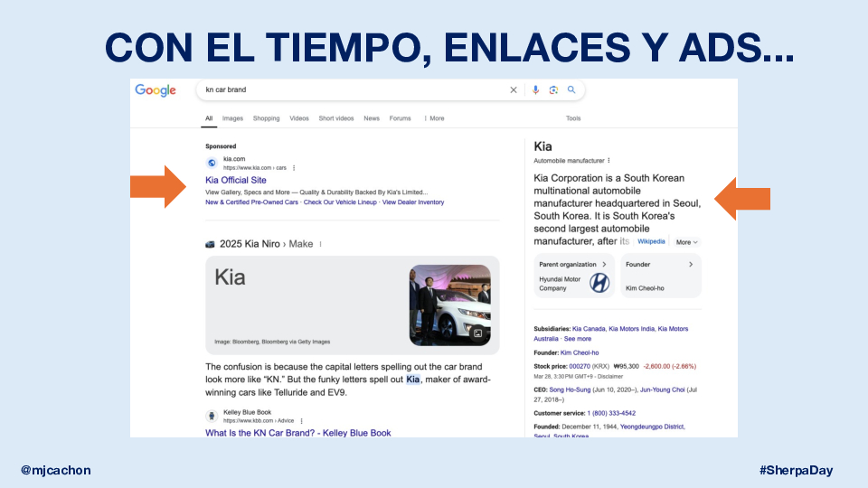868x488 pixels.
Task: Click the Kia knowledge panel title
Action: 542,146
